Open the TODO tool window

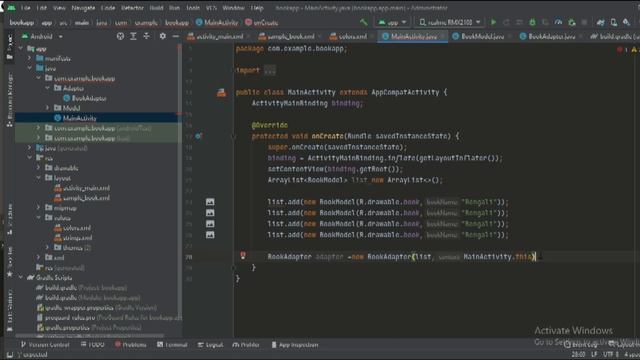[93, 345]
